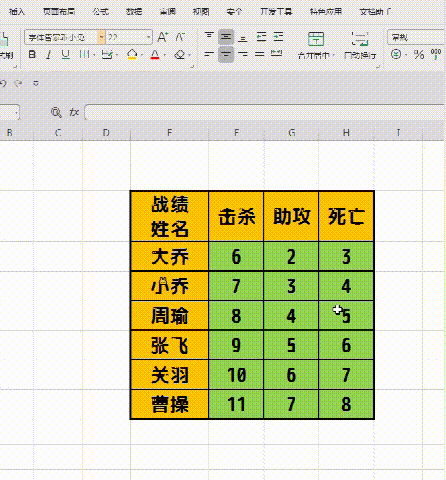The image size is (446, 480).
Task: Open the name box dropdown arrow
Action: coord(16,113)
